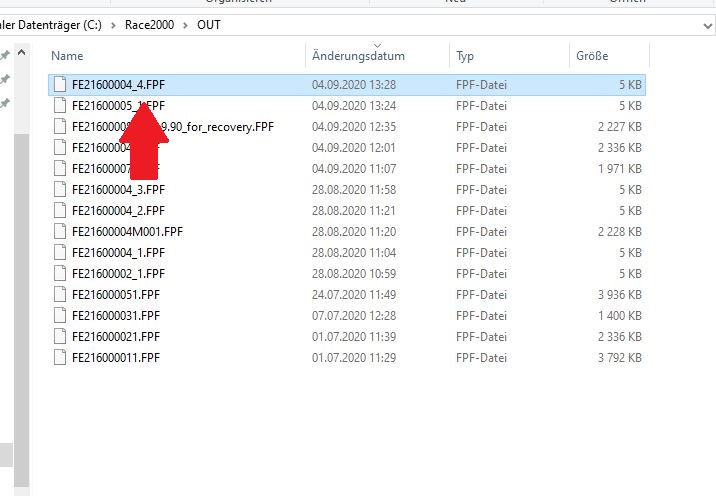The image size is (716, 496).
Task: Click the 1 971 KB size cell
Action: tap(620, 169)
